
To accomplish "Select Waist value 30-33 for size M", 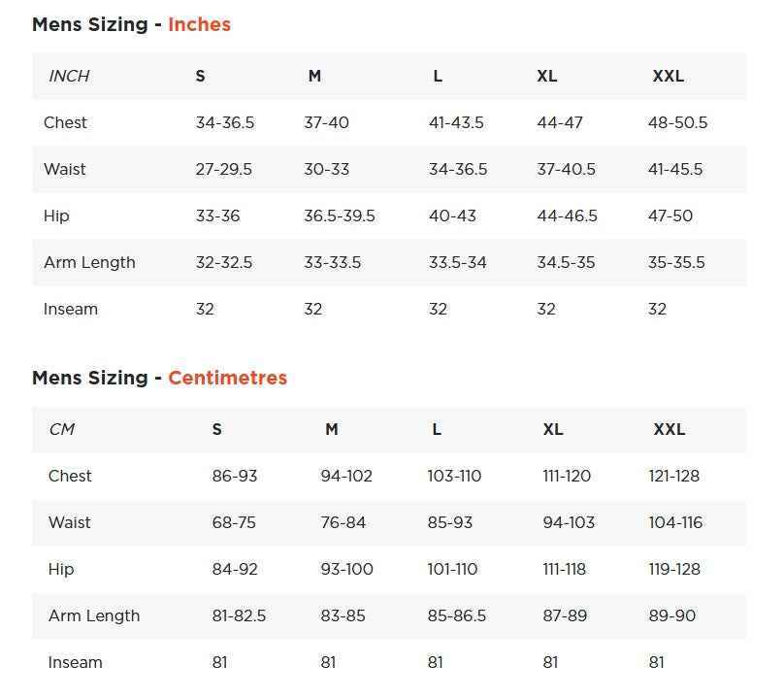I will pos(326,169).
